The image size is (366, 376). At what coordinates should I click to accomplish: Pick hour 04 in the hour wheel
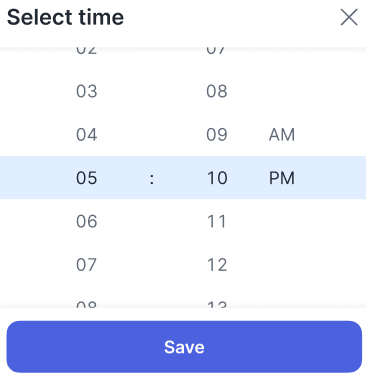pos(87,135)
